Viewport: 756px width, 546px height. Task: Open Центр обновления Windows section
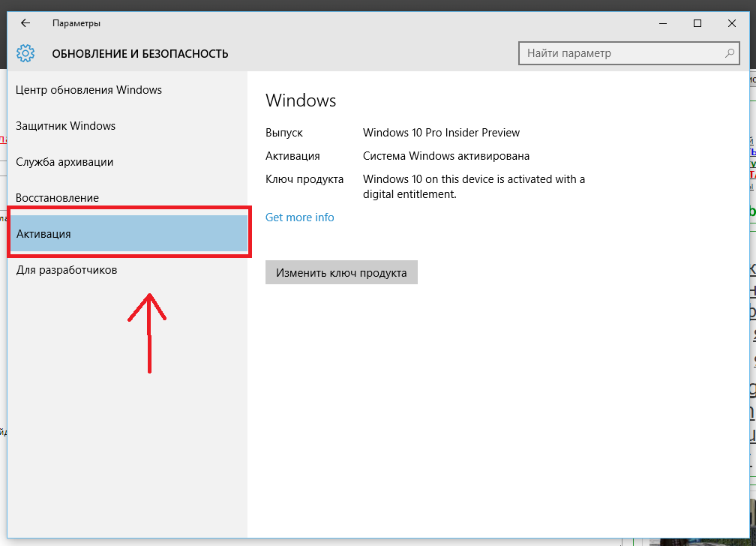pyautogui.click(x=88, y=90)
